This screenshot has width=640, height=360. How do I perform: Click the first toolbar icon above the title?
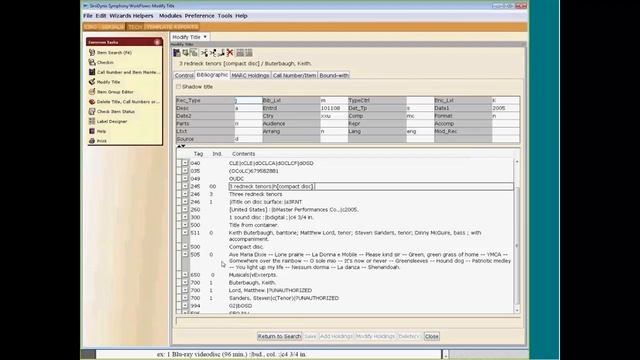pyautogui.click(x=176, y=53)
